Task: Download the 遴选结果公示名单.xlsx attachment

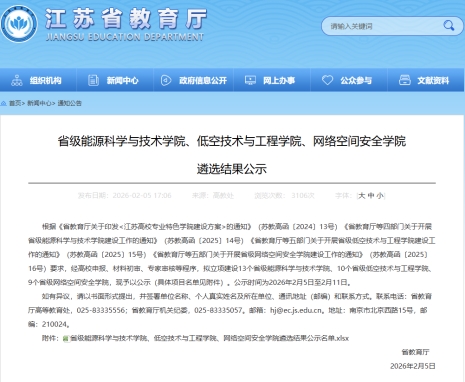Action: click(x=209, y=338)
